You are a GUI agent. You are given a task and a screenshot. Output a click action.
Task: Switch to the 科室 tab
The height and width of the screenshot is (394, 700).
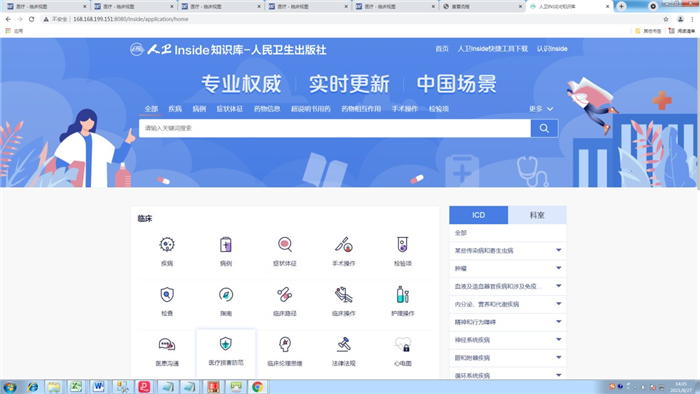[x=537, y=215]
